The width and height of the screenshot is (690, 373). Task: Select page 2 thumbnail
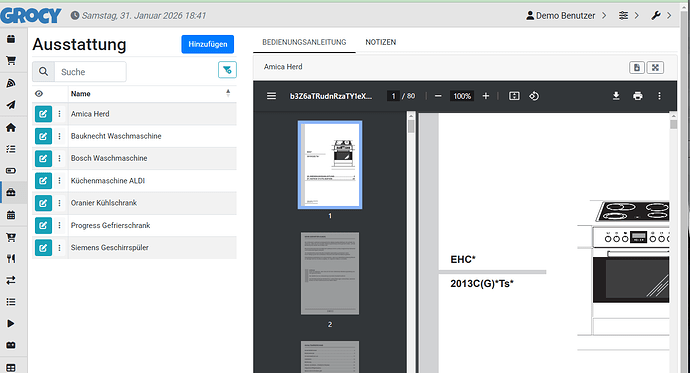pos(330,273)
